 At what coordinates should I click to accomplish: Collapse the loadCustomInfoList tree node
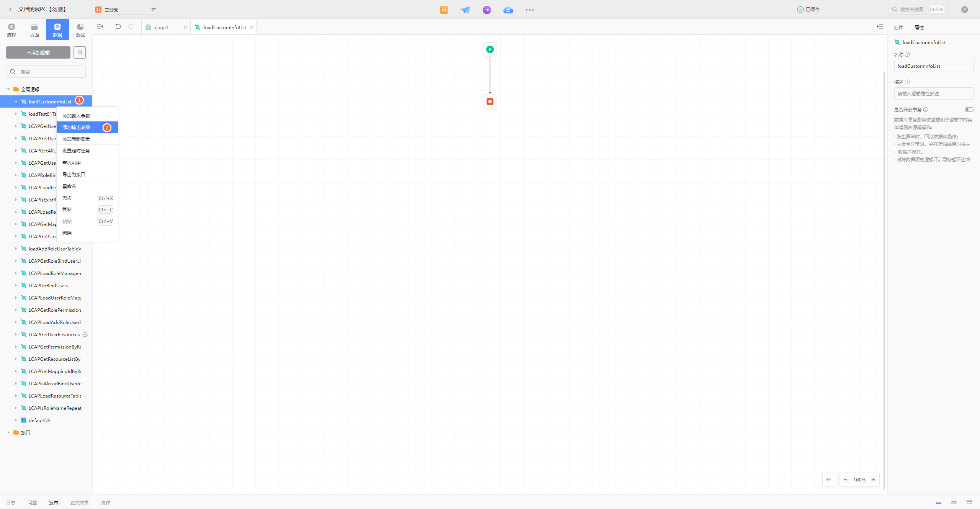coord(16,101)
